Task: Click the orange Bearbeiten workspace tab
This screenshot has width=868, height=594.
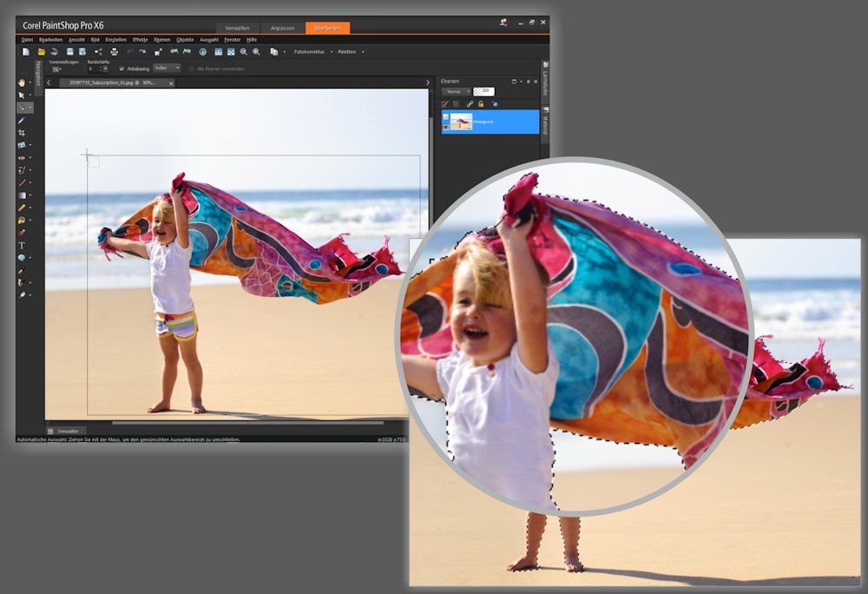Action: [328, 29]
